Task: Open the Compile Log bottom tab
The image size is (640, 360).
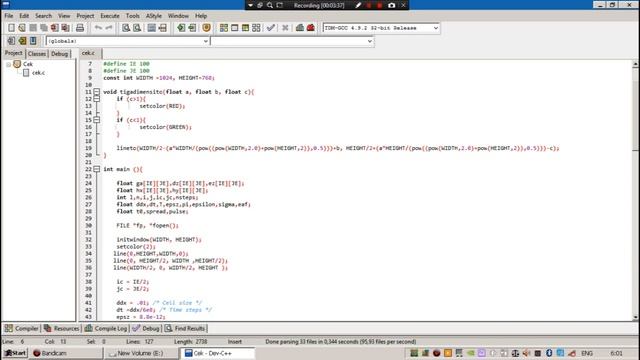Action: [x=106, y=328]
